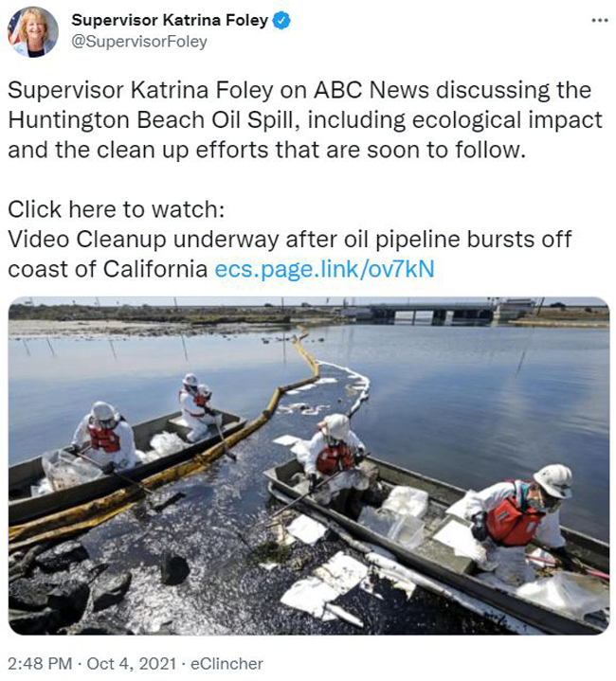This screenshot has width=616, height=681.
Task: Click the 'Click here to watch:' text
Action: (x=117, y=209)
